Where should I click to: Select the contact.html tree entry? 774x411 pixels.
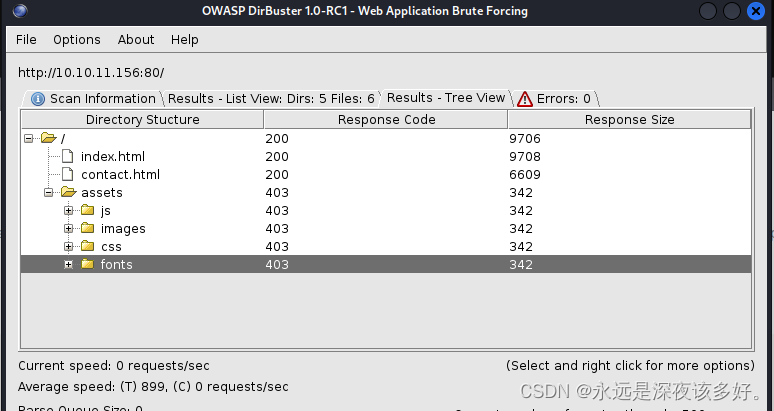120,175
